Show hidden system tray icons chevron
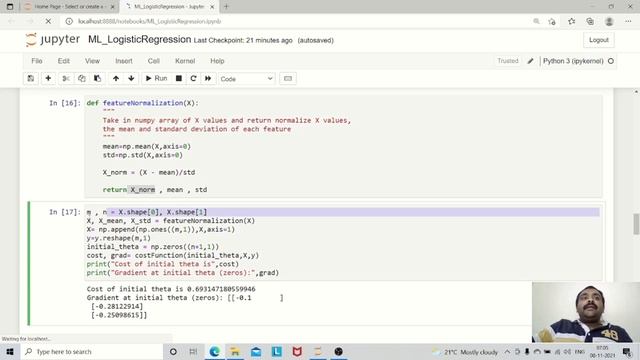Viewport: 640px width, 360px height. (507, 351)
